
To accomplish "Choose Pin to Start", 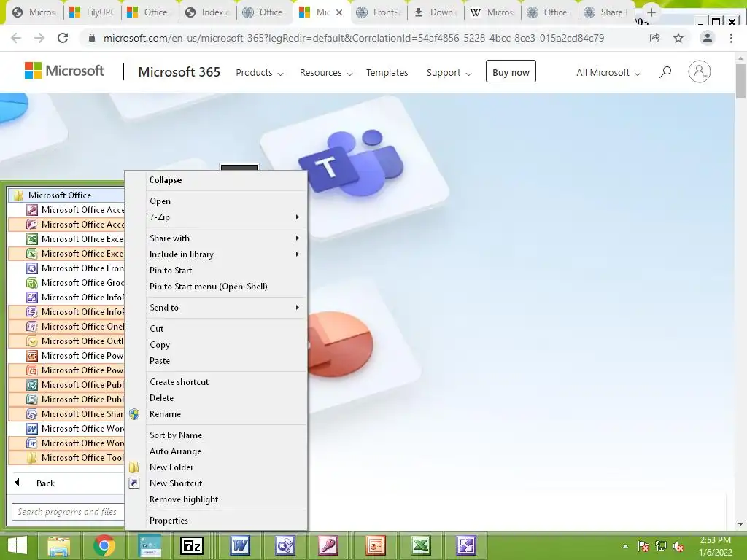I will 226,271.
